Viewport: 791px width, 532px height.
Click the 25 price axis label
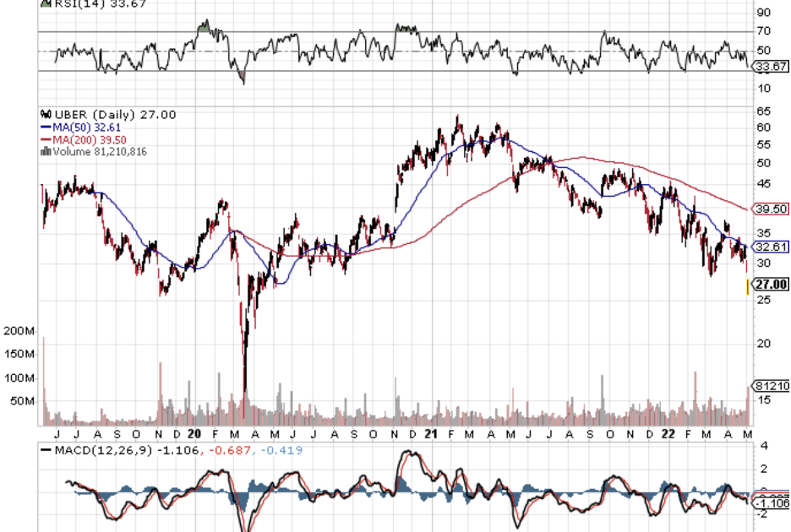[764, 300]
